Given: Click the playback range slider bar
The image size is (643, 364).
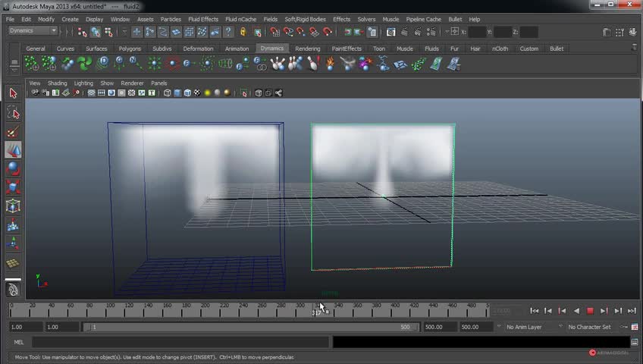Looking at the screenshot, I should [250, 327].
